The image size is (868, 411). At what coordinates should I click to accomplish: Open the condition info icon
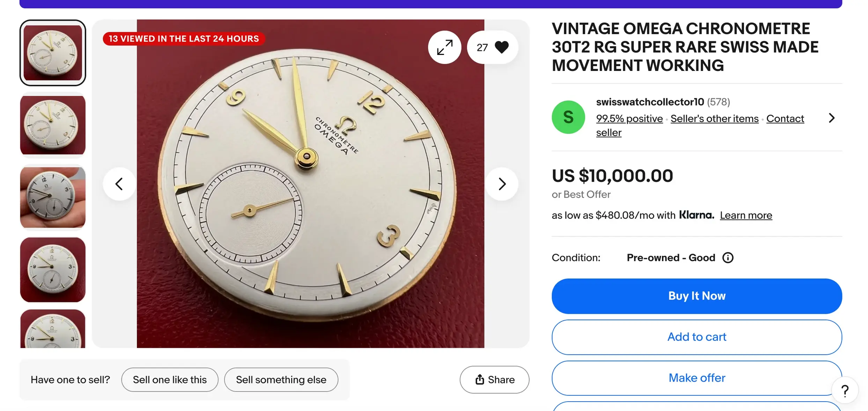[728, 258]
